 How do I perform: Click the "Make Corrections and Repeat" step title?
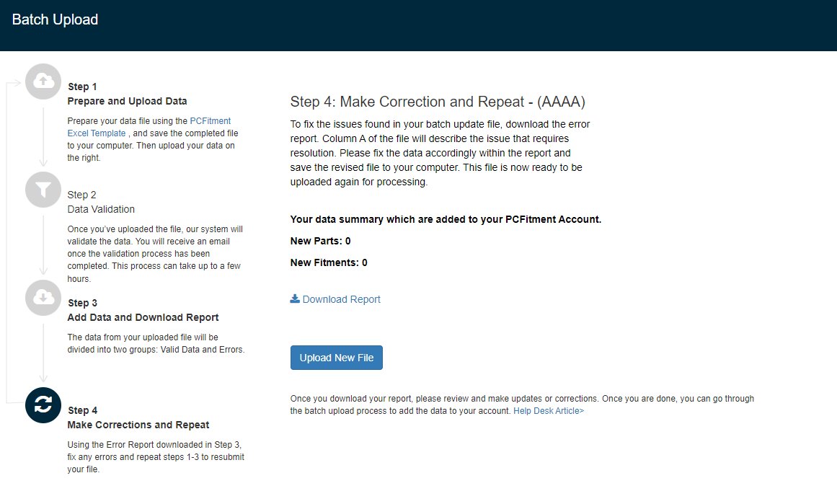point(138,425)
